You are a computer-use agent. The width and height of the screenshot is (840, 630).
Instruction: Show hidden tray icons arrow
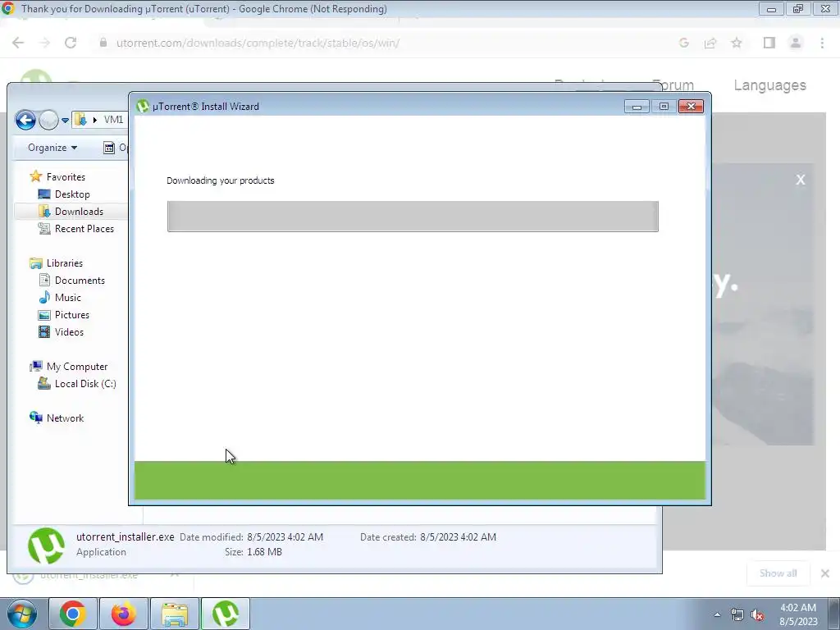[717, 614]
